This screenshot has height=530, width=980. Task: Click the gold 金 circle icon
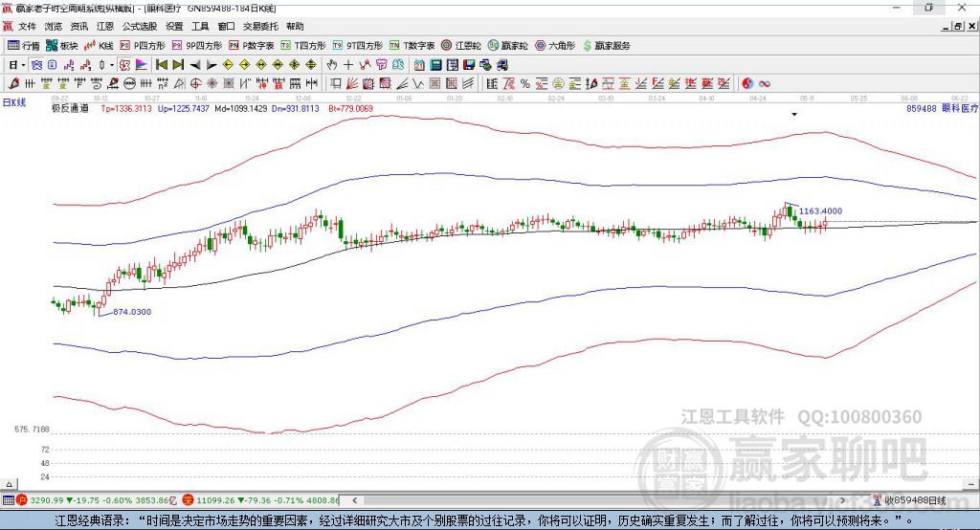pyautogui.click(x=558, y=84)
